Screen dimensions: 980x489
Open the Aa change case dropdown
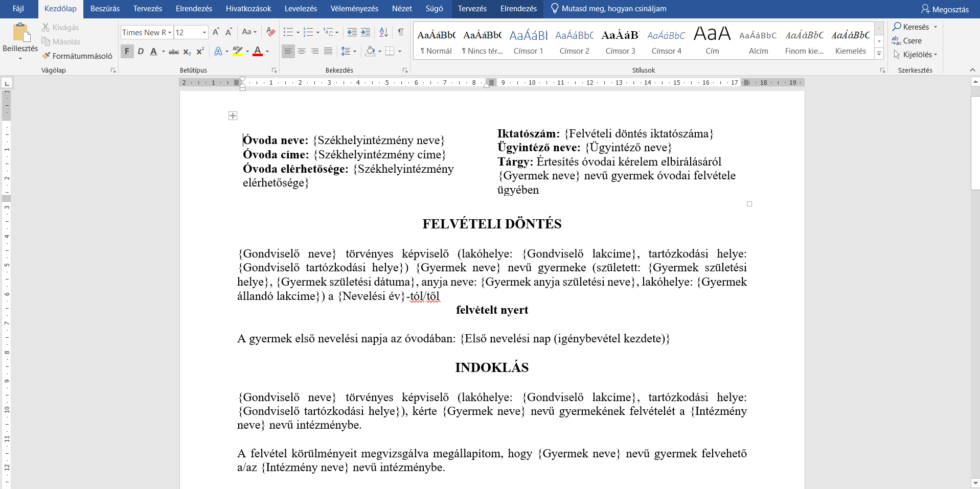(249, 32)
